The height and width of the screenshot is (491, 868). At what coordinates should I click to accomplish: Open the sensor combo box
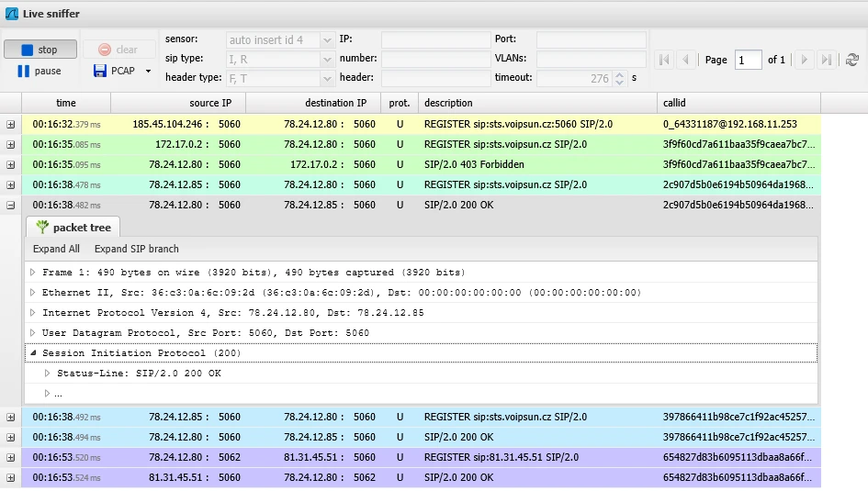[x=327, y=39]
